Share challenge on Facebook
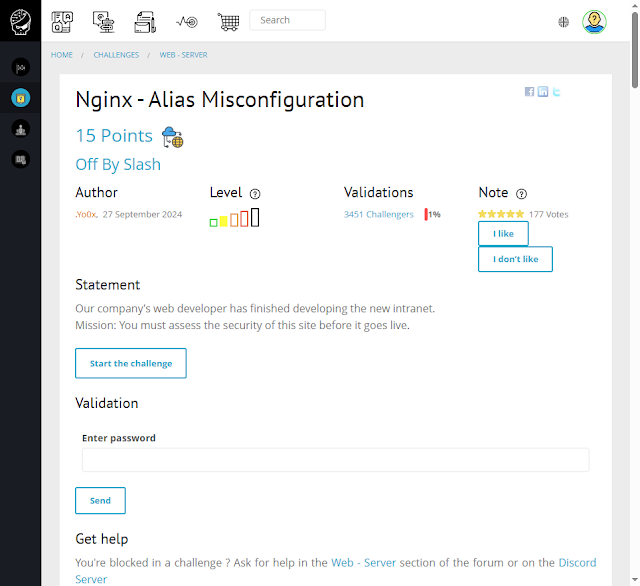 (529, 91)
